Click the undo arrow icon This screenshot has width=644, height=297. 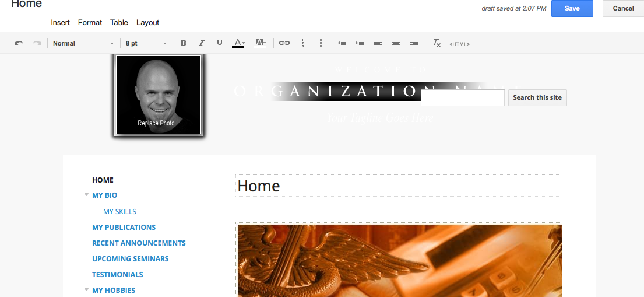pos(19,43)
